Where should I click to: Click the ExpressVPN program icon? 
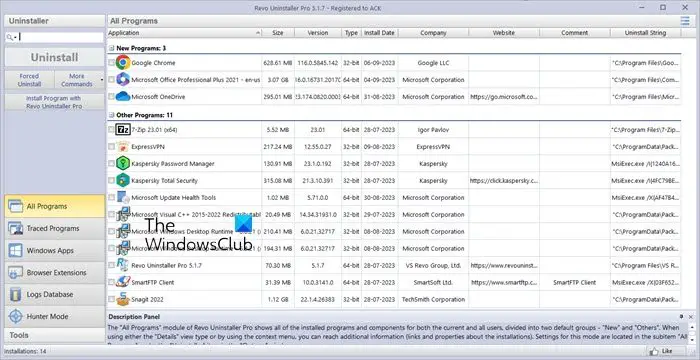click(x=123, y=147)
